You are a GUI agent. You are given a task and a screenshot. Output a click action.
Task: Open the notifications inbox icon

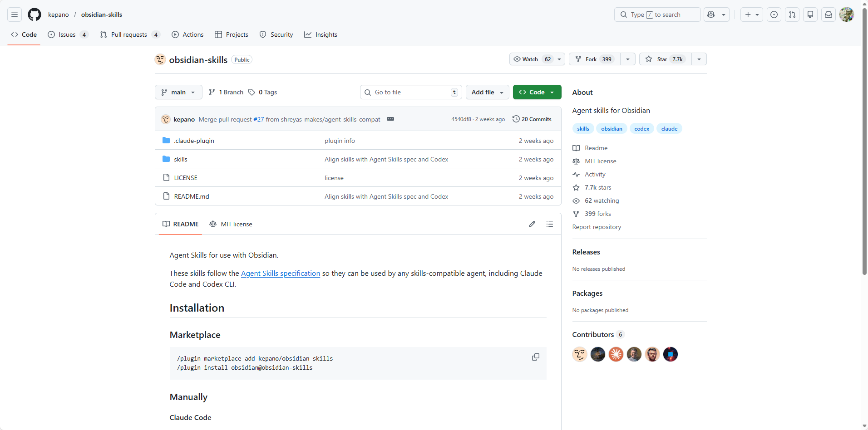(x=829, y=15)
